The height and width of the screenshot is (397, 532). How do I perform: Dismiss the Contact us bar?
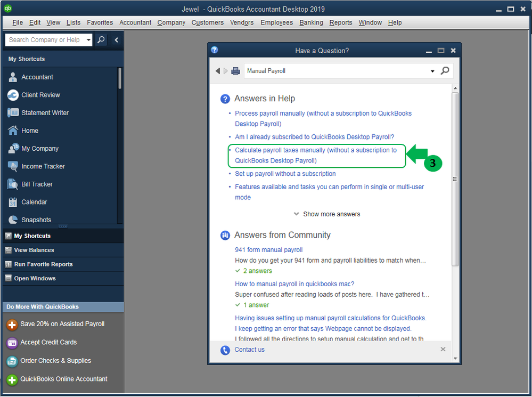443,349
